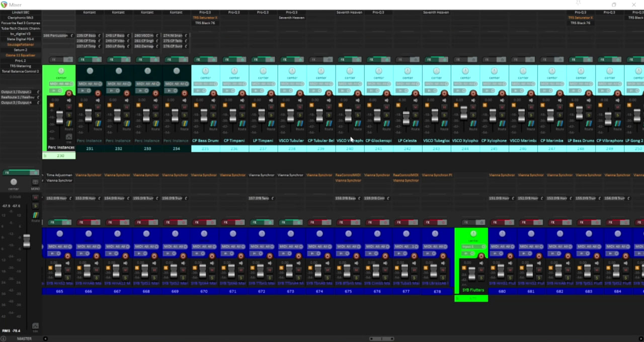This screenshot has width=644, height=342.
Task: Mute track 231
Action: (98, 107)
